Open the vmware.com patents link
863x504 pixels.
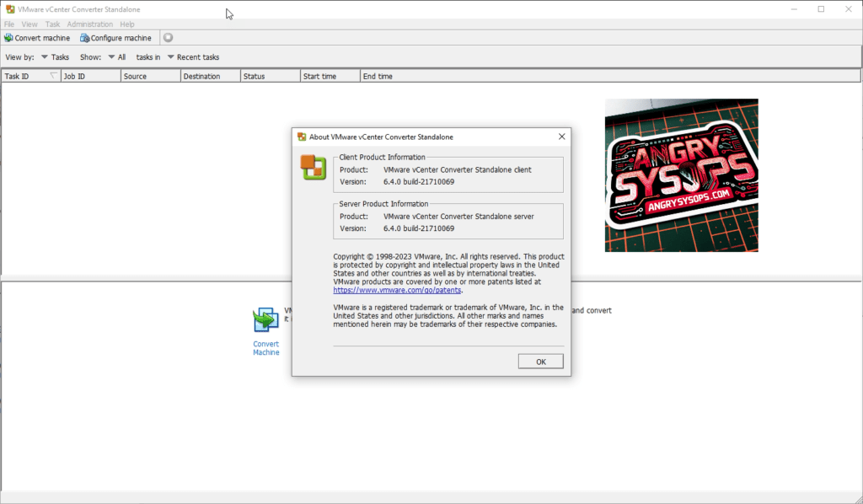[x=398, y=290]
